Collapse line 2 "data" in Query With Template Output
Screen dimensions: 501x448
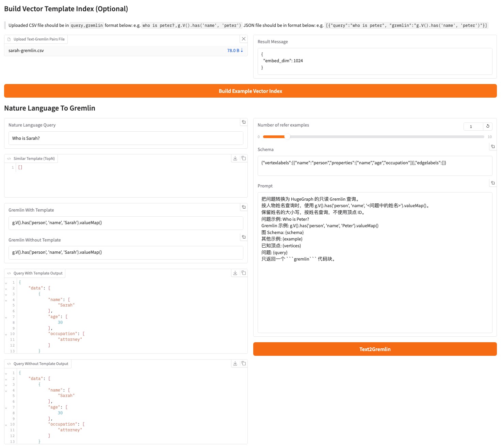6,288
